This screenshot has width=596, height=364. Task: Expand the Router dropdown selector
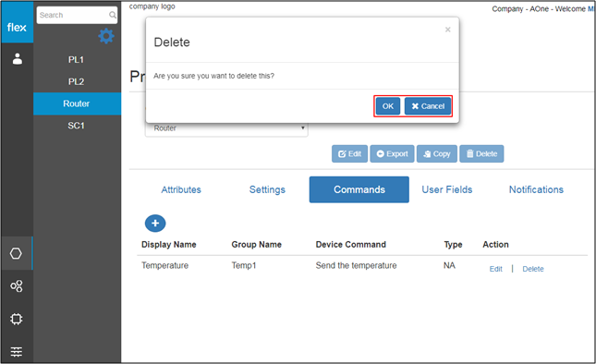(226, 129)
